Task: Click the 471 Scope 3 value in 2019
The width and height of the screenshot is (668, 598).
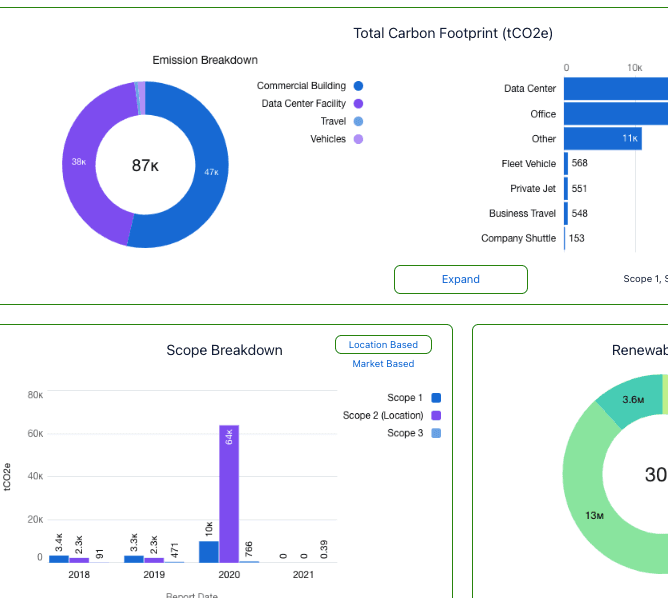Action: tap(174, 550)
